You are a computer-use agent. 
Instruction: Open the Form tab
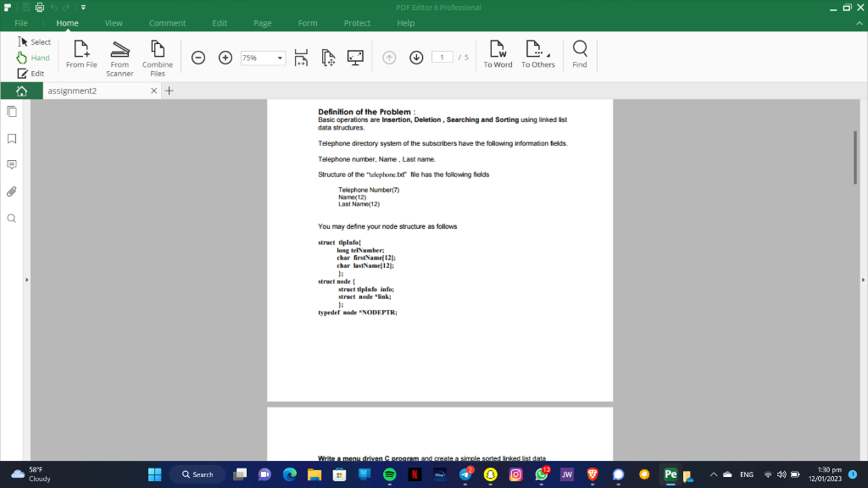pyautogui.click(x=308, y=23)
